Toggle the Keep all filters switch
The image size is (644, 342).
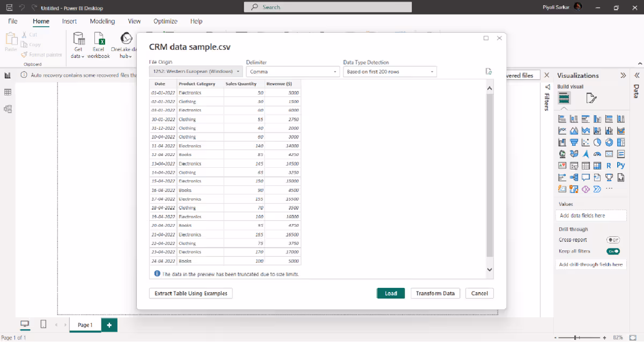click(613, 251)
